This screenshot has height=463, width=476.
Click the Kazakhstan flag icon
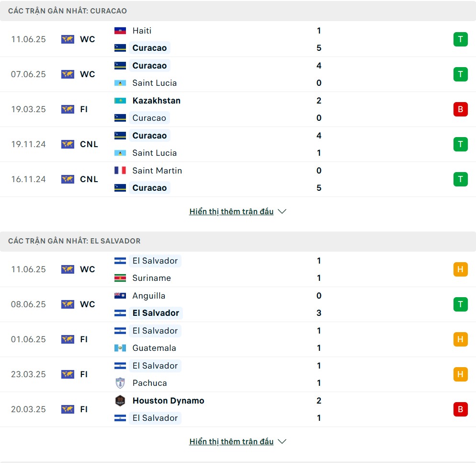click(x=120, y=101)
